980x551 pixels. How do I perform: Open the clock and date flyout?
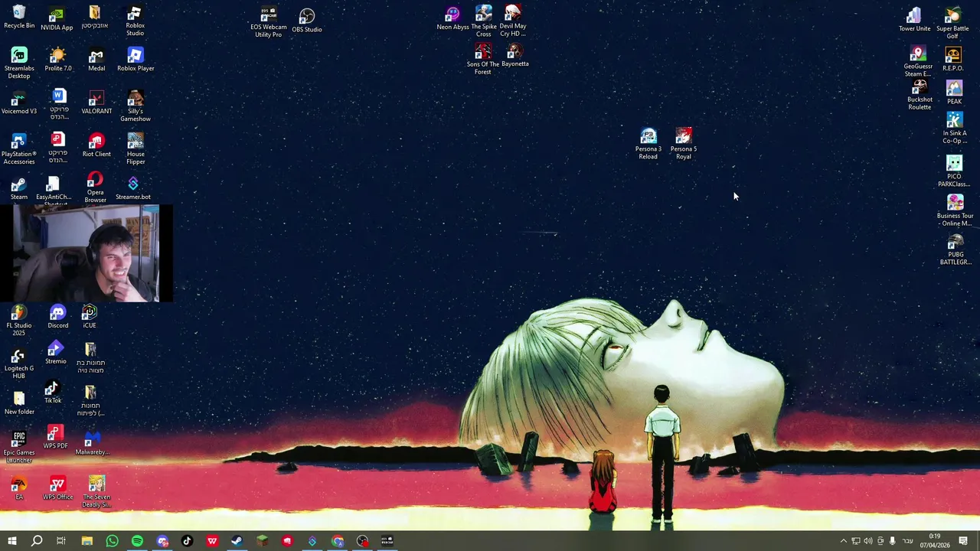pos(935,541)
